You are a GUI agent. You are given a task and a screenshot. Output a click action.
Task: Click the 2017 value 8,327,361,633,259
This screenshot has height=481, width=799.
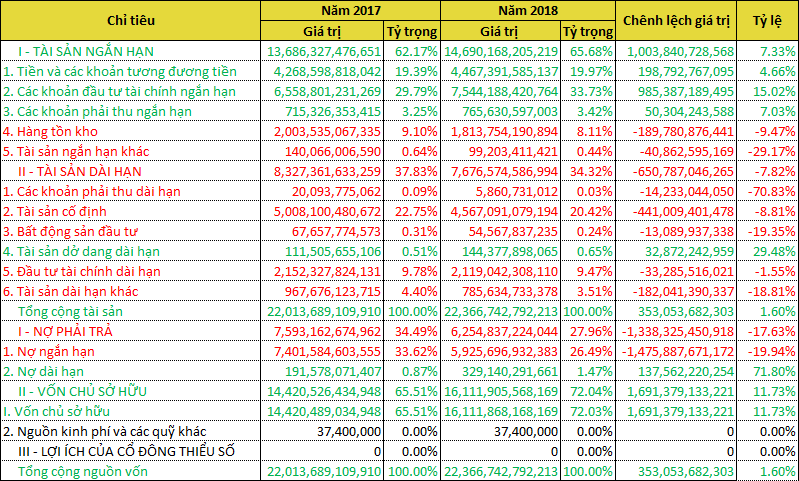click(328, 172)
